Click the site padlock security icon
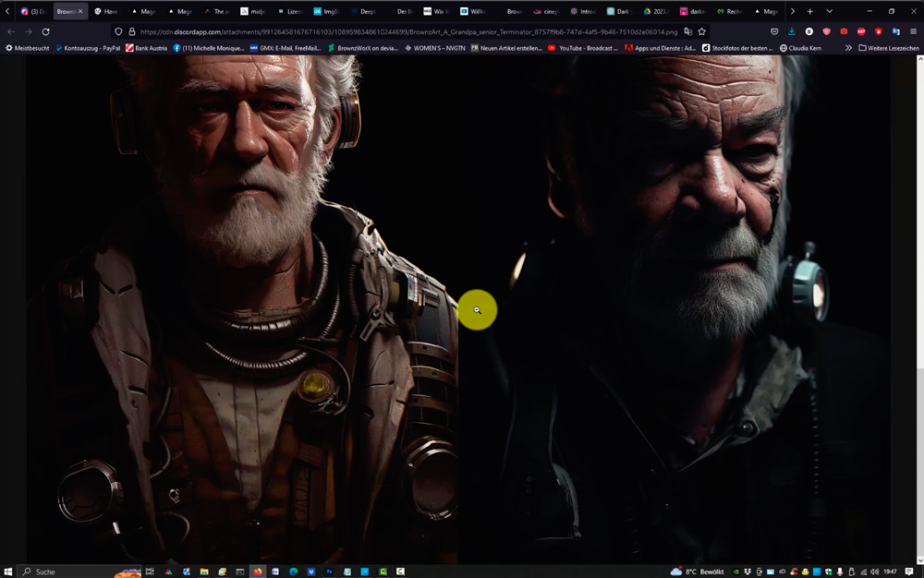 tap(131, 31)
